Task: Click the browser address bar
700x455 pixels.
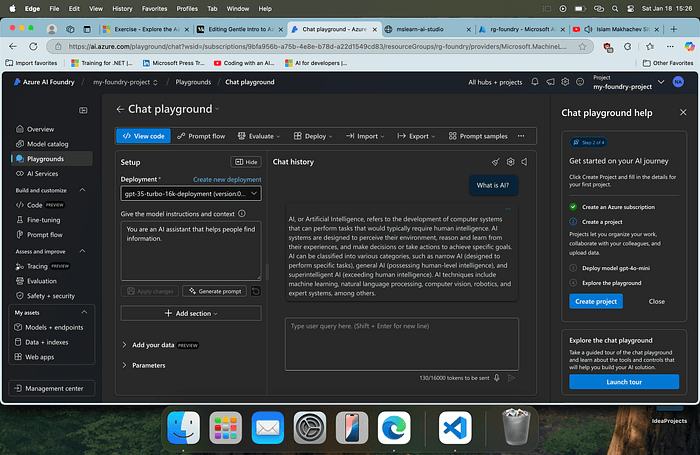Action: point(317,46)
